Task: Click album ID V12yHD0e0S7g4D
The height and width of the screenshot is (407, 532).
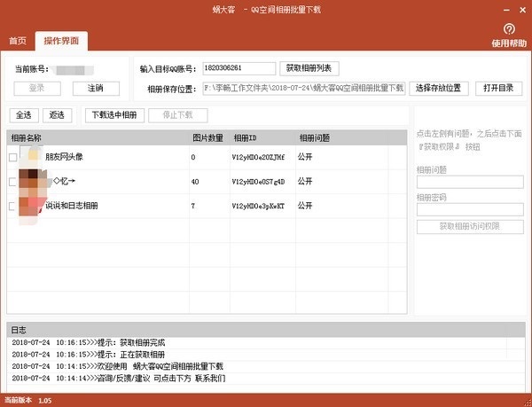Action: (x=259, y=182)
